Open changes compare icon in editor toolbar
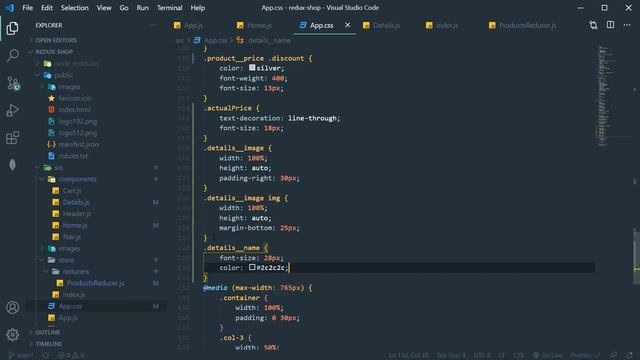 pos(593,25)
